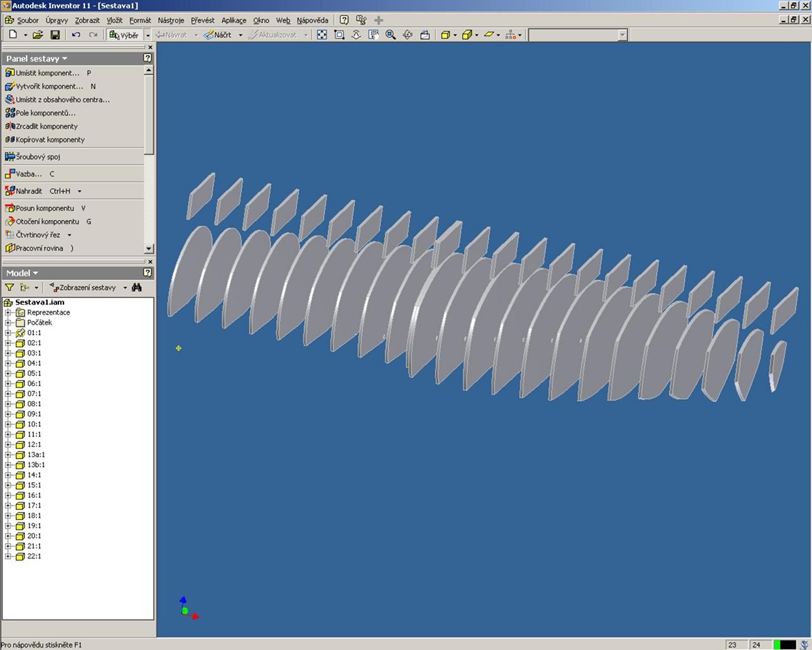The image size is (812, 650).
Task: Select the Vazba constraint tool
Action: click(29, 174)
